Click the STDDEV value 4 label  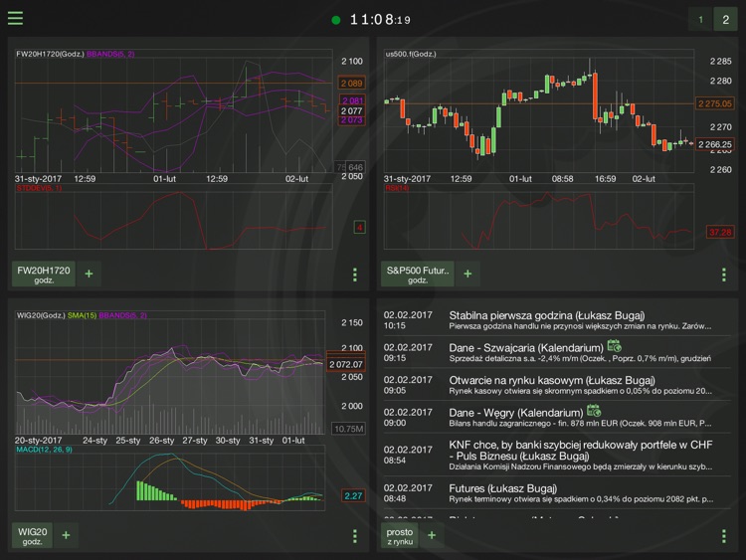click(359, 228)
